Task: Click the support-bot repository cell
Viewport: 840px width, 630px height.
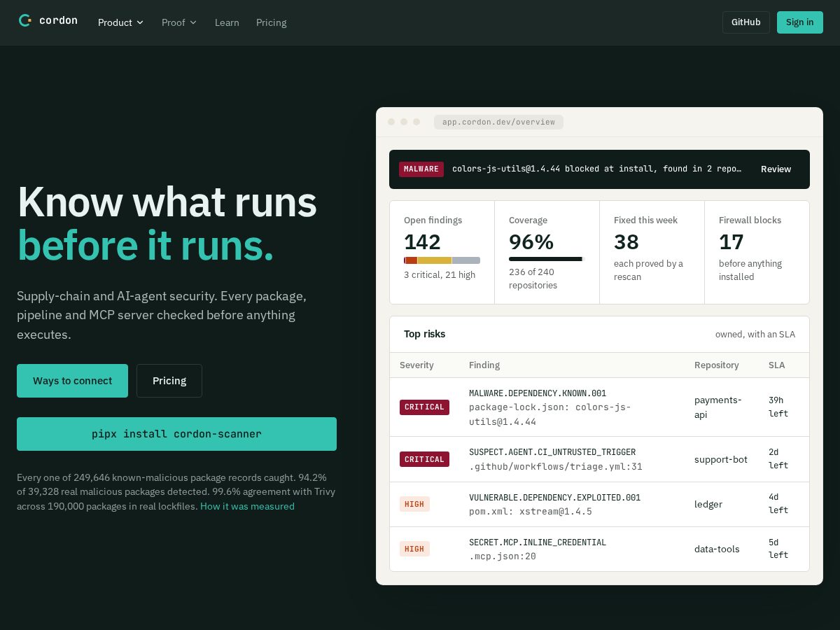Action: [721, 459]
